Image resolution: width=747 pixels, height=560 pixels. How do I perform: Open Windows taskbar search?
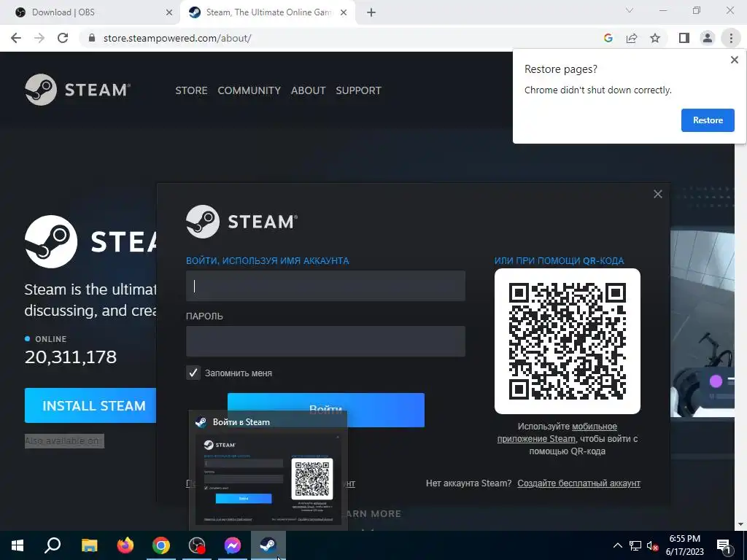coord(53,545)
